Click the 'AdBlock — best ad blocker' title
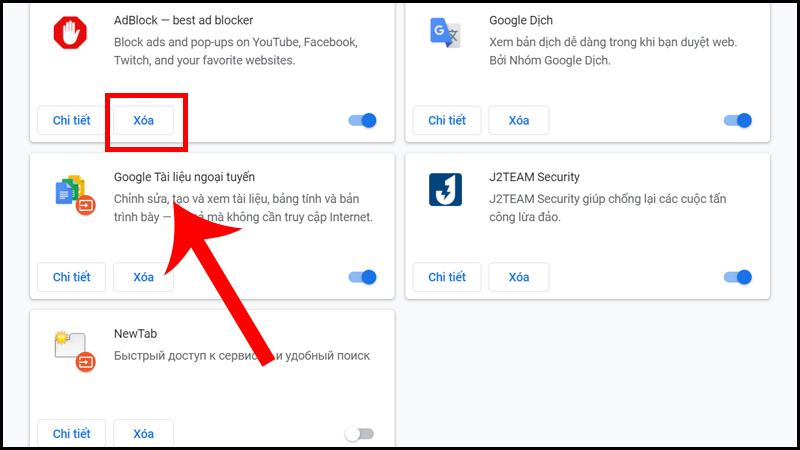The width and height of the screenshot is (800, 450). coord(183,20)
